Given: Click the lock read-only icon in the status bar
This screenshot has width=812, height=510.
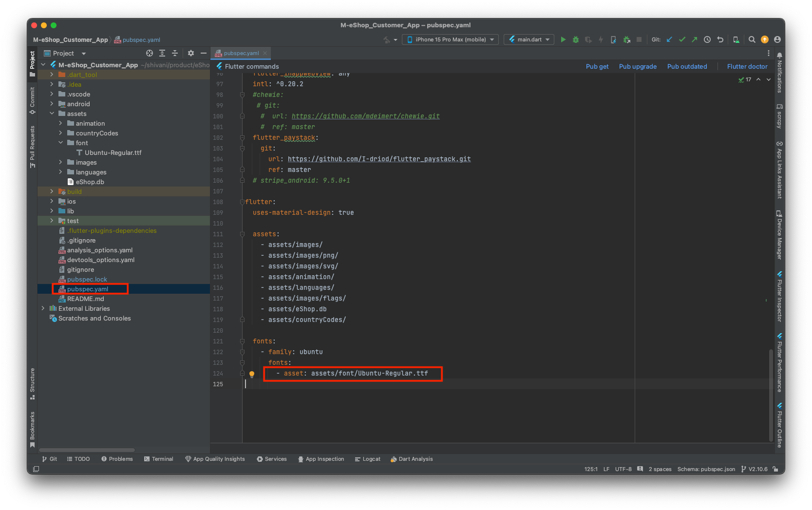Looking at the screenshot, I should tap(775, 469).
